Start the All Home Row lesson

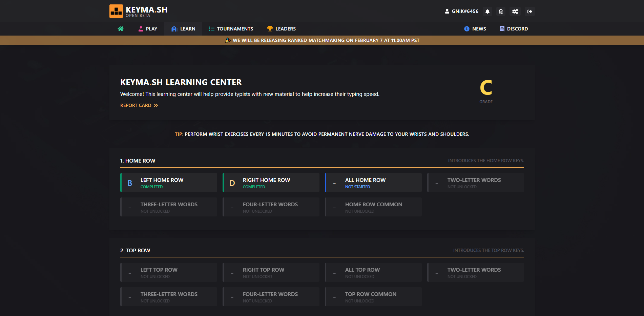pos(373,183)
